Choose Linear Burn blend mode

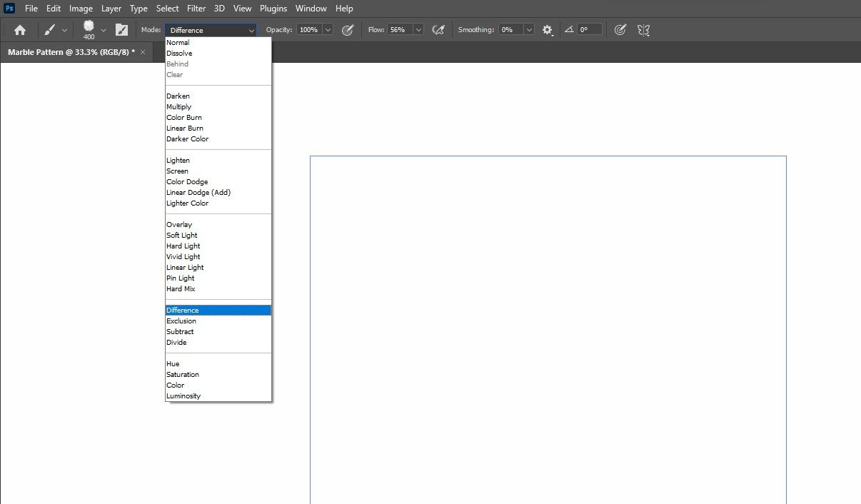click(x=218, y=128)
